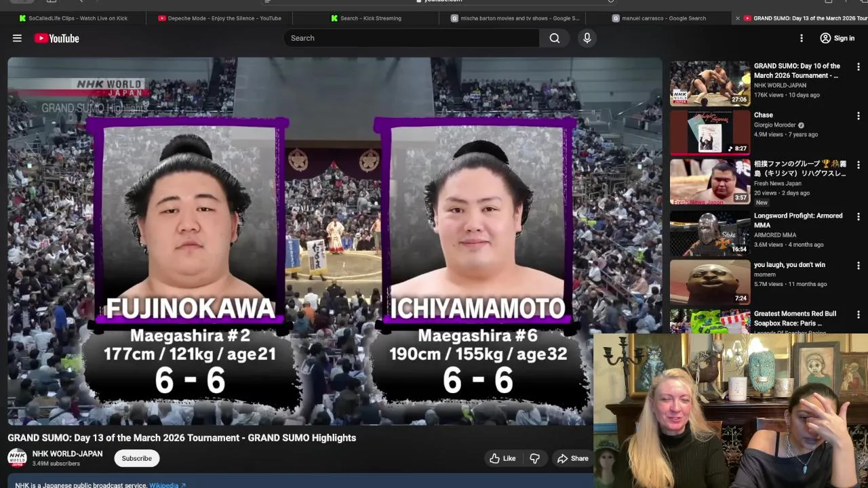The height and width of the screenshot is (488, 868).
Task: Open Day 10 sumo video thumbnail
Action: click(710, 83)
